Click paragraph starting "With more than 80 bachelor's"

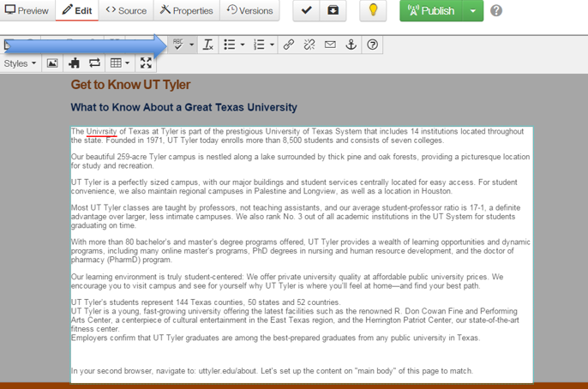[300, 251]
